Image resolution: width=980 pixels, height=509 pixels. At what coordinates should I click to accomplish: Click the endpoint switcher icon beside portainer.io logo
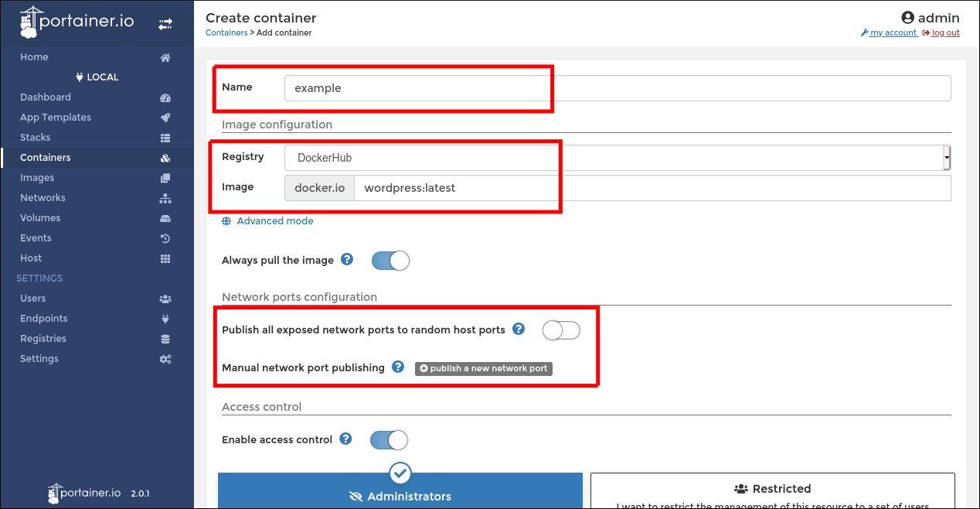click(165, 23)
